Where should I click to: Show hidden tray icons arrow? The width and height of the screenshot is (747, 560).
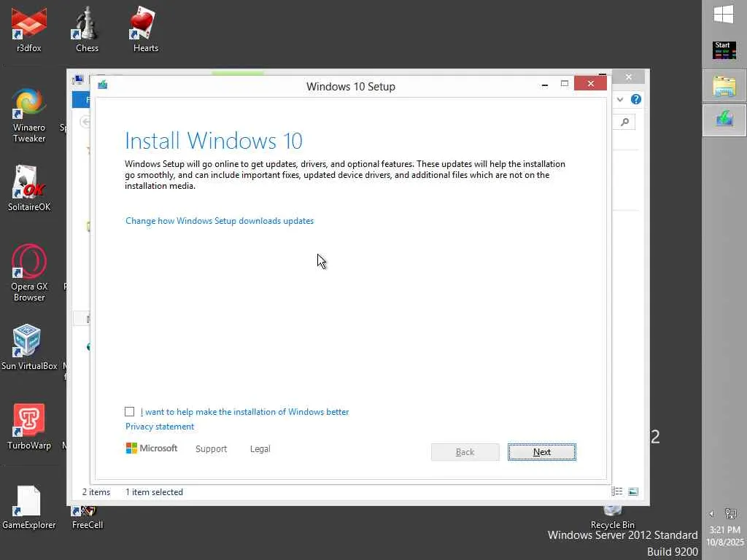712,513
